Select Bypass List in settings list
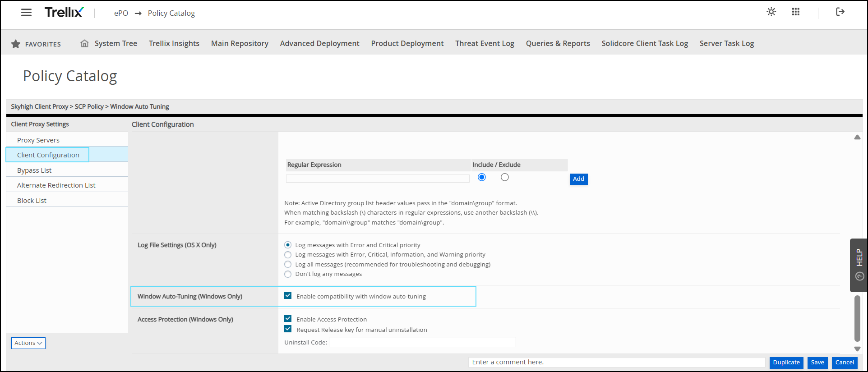This screenshot has height=372, width=868. tap(67, 170)
